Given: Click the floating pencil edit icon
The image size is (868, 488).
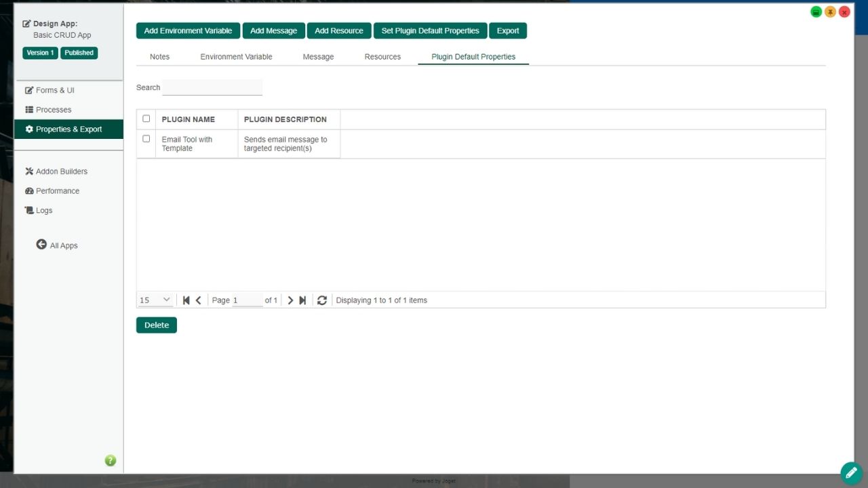Looking at the screenshot, I should click(851, 472).
